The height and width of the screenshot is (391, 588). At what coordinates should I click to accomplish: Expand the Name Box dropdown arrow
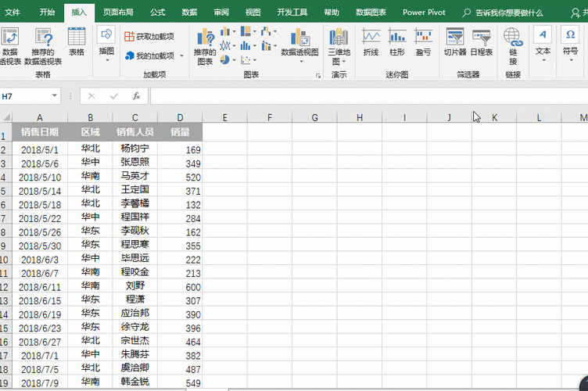[x=55, y=96]
